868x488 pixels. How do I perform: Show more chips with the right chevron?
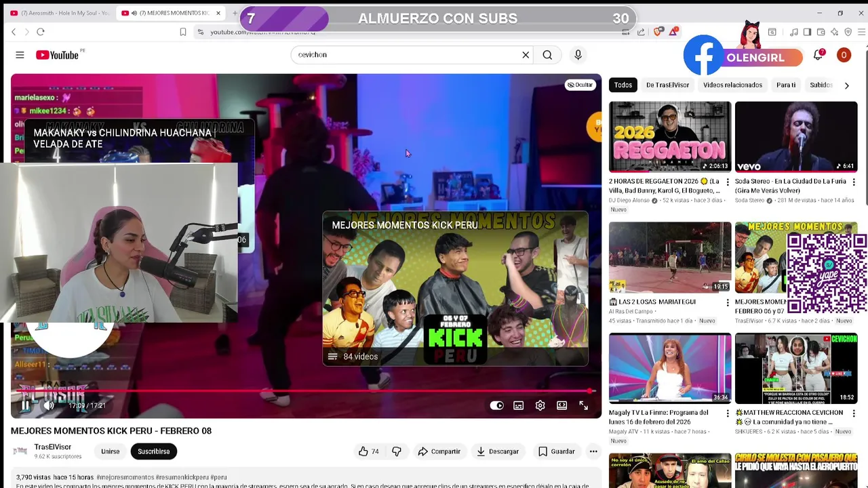click(x=846, y=85)
